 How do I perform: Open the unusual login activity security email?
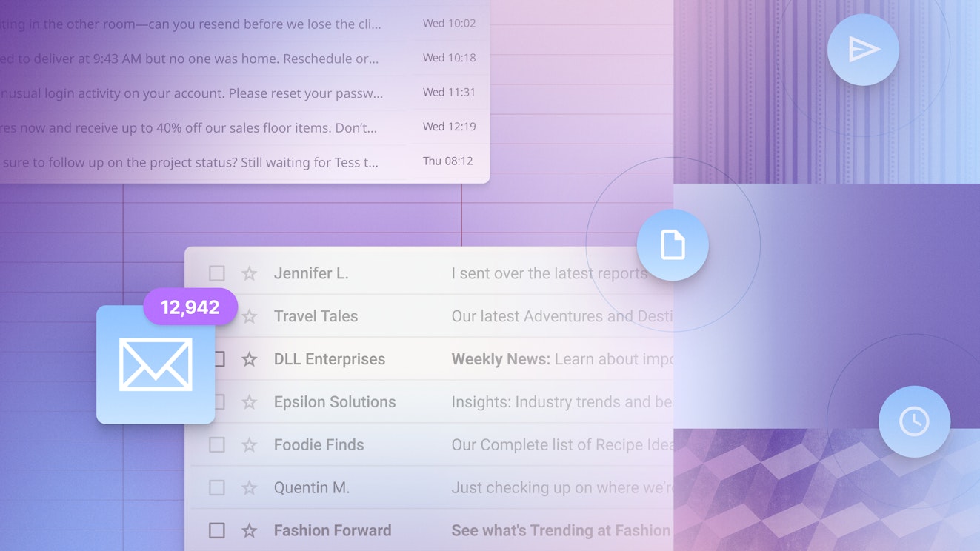(222, 93)
